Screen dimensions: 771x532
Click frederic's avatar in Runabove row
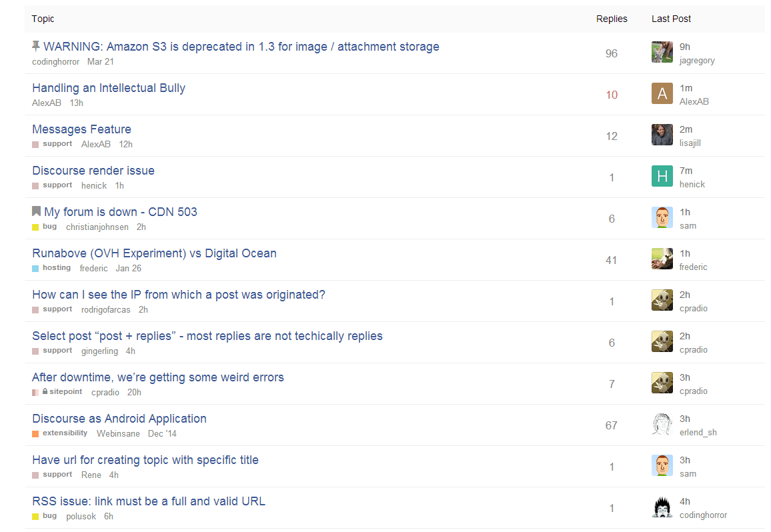(x=662, y=259)
